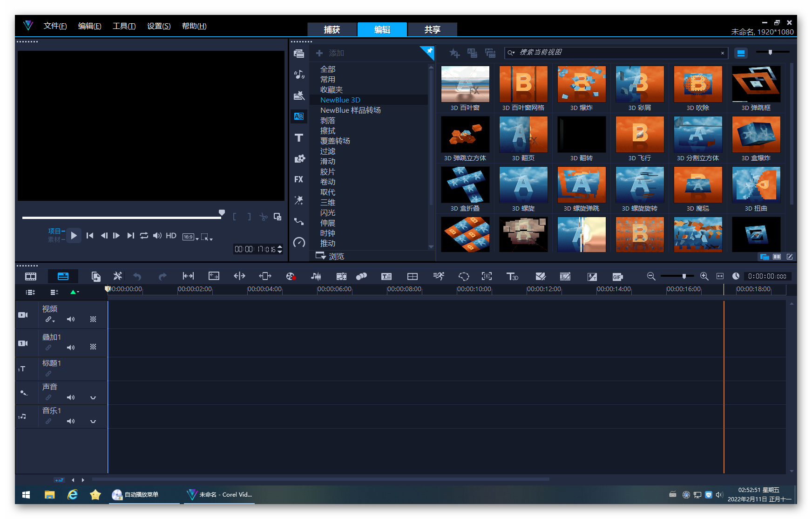Screen dimensions: 812x519
Task: Open Motion Tracking icon
Action: (x=361, y=276)
